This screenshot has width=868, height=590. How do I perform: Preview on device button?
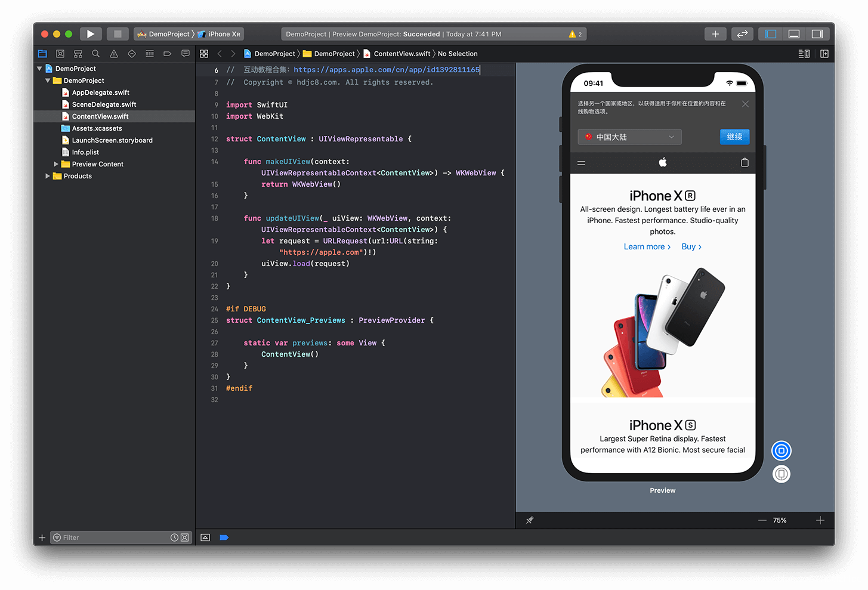coord(781,474)
